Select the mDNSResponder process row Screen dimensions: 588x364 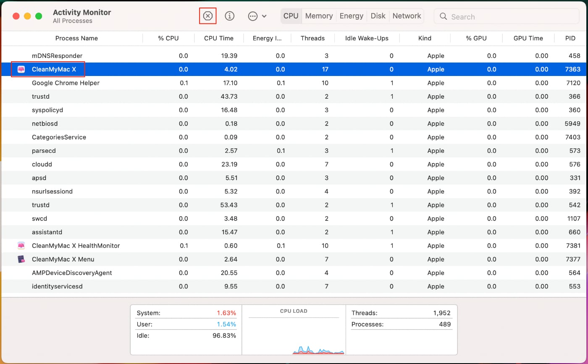pyautogui.click(x=294, y=56)
